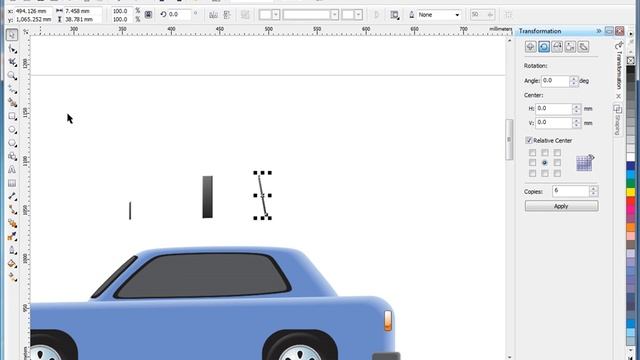Screen dimensions: 640x360
Task: Click the ruler origin corner box
Action: (x=26, y=31)
